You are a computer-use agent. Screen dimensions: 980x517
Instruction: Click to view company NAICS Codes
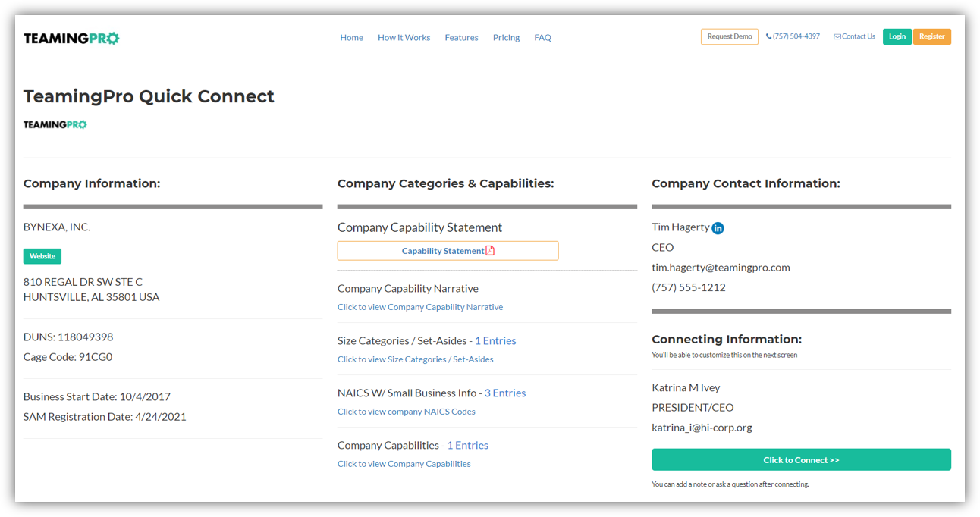point(407,412)
